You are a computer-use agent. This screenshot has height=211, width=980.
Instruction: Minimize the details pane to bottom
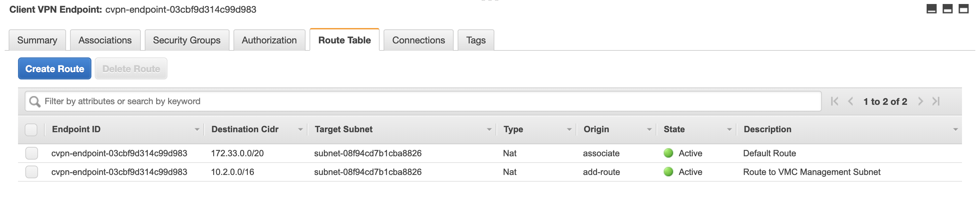pyautogui.click(x=931, y=9)
